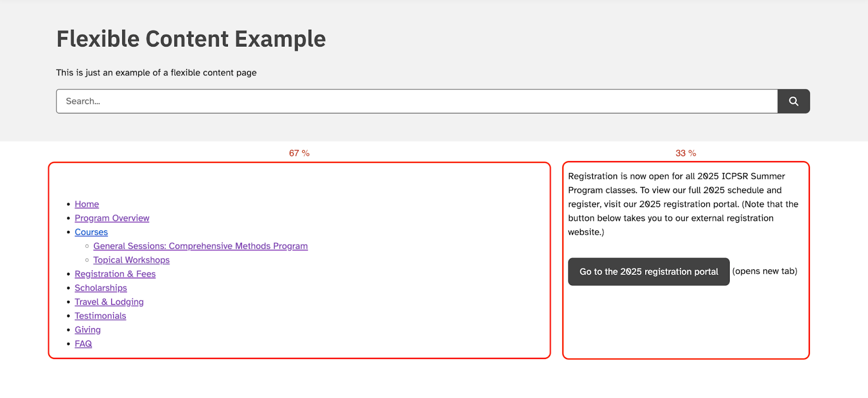Go to Program Overview link

point(112,218)
